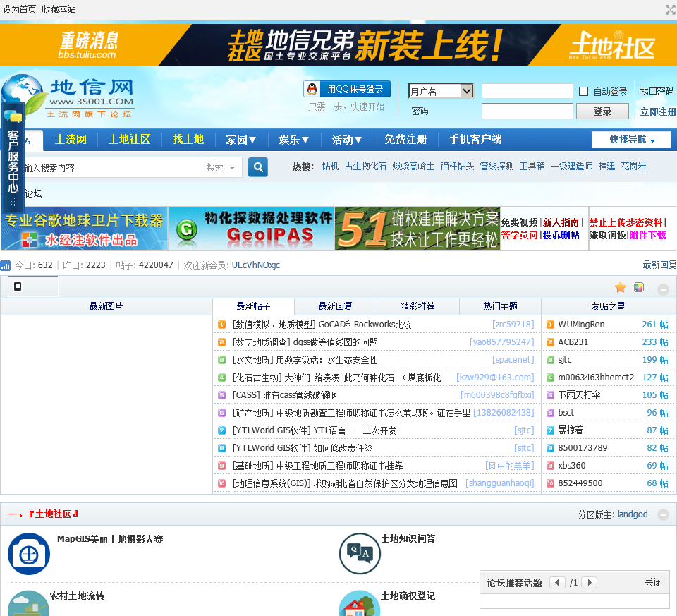Click the blue search magnifier button
Image resolution: width=677 pixels, height=616 pixels.
tap(258, 167)
